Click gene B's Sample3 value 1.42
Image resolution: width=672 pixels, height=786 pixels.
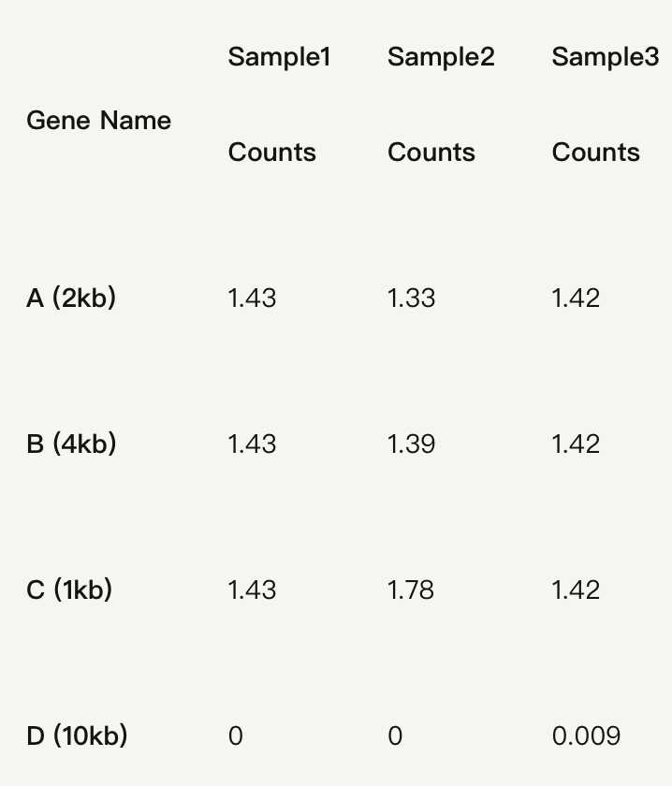[576, 444]
